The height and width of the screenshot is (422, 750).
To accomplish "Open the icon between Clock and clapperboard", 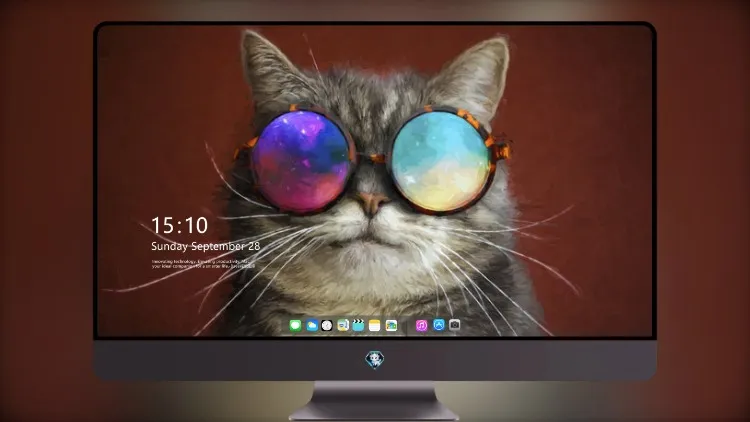I will click(x=342, y=325).
